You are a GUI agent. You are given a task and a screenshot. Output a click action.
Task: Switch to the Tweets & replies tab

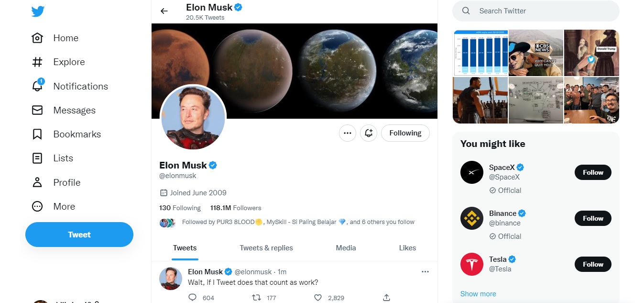coord(266,248)
